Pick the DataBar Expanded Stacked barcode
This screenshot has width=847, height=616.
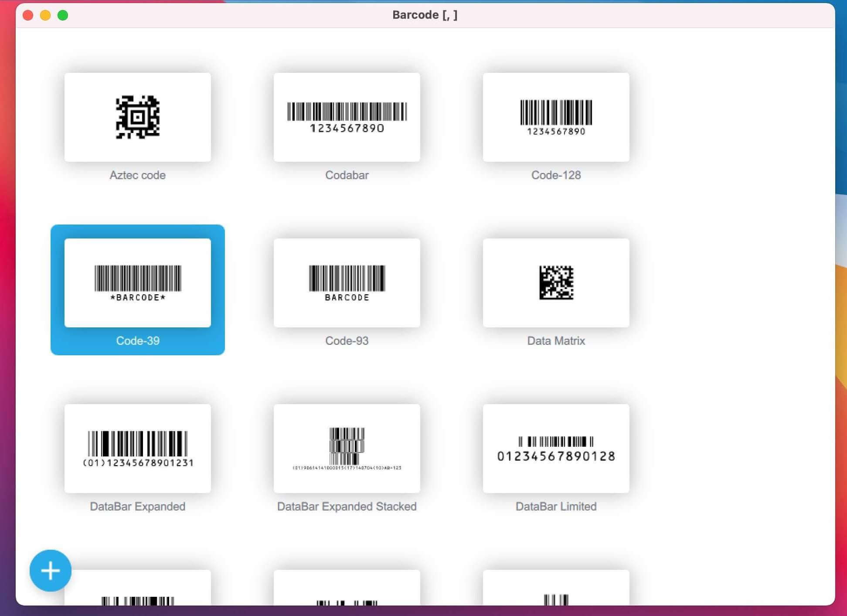347,448
